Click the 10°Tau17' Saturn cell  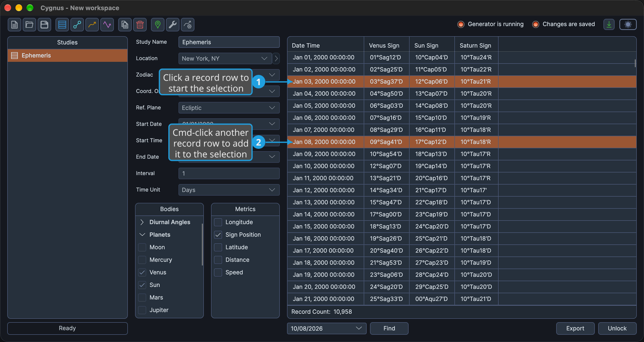pos(476,190)
